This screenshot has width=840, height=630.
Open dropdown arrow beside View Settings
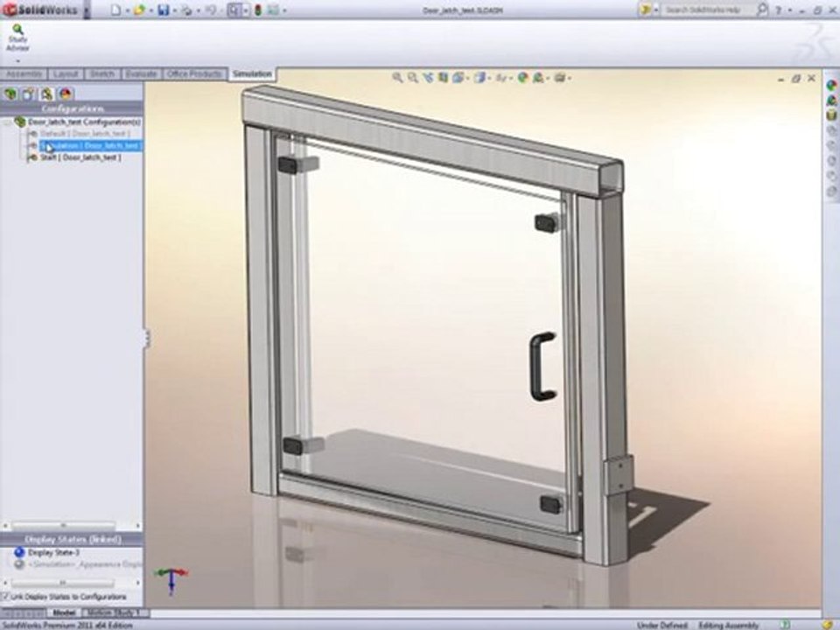(569, 78)
